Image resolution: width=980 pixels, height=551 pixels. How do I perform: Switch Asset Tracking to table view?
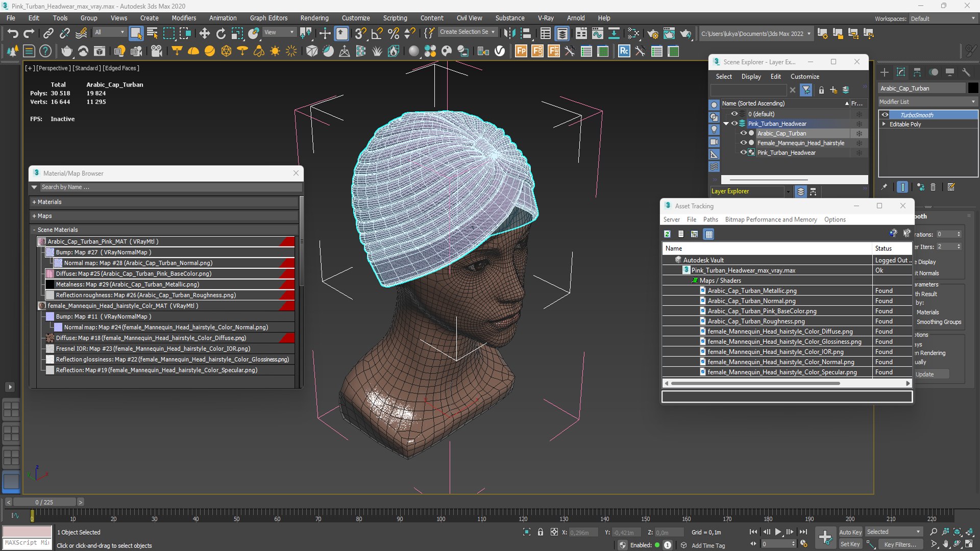(708, 234)
